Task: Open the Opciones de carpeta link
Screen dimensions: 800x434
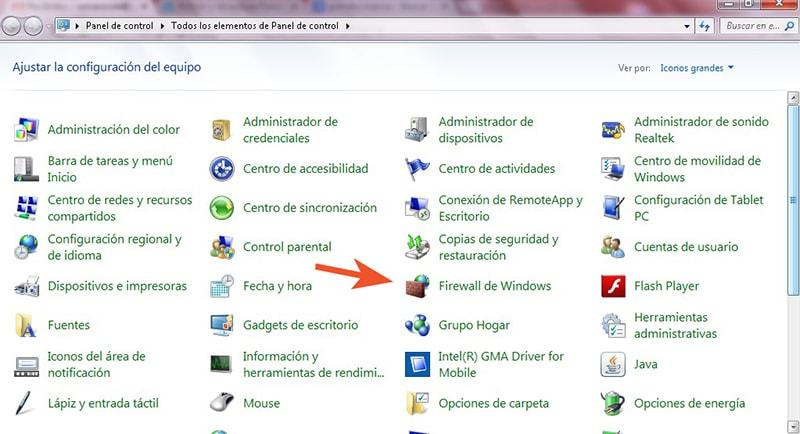Action: pyautogui.click(x=493, y=403)
